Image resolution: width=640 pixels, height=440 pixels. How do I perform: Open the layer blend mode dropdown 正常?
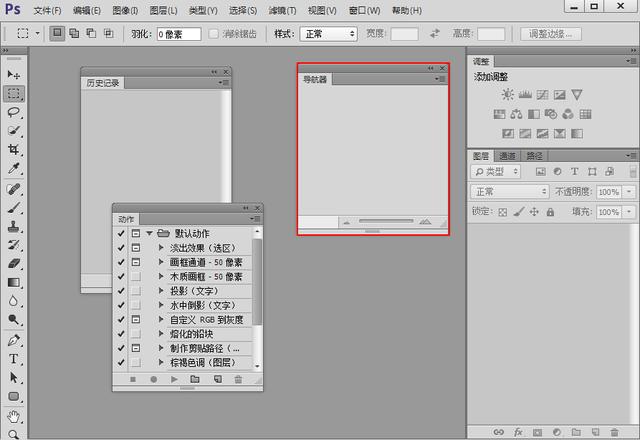[509, 191]
